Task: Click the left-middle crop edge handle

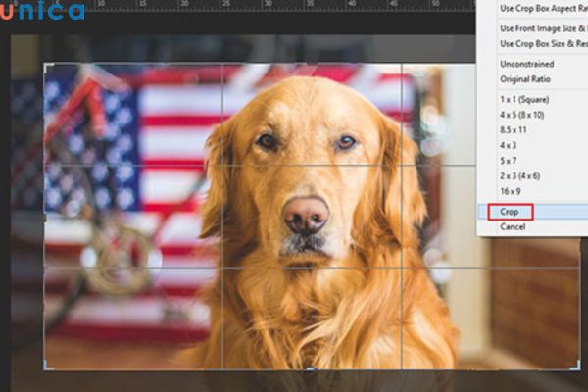Action: [44, 218]
